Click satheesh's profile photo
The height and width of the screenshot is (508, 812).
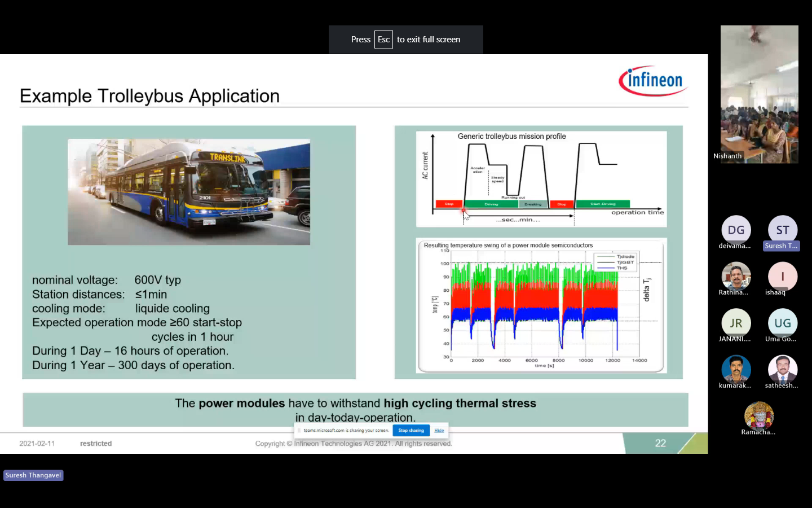pyautogui.click(x=782, y=369)
